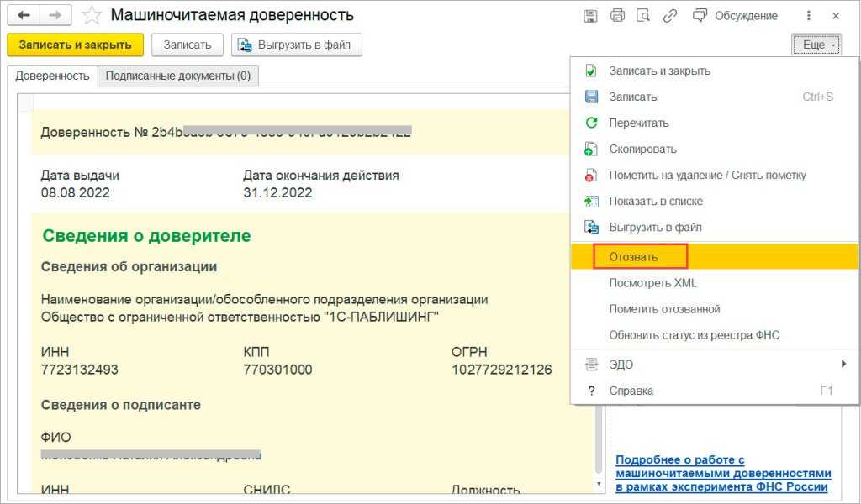
Task: Add document to favorites with star icon
Action: 92,16
